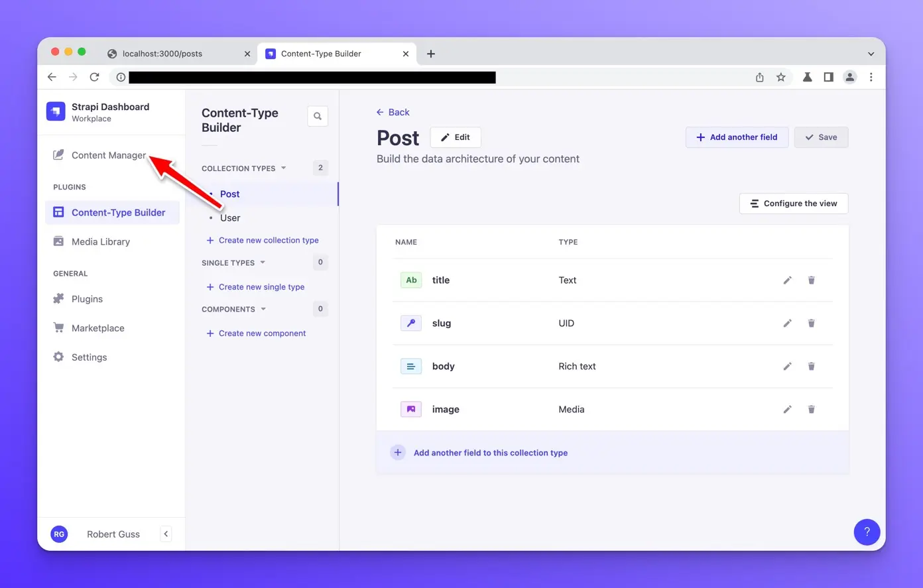Open Configure the view
923x588 pixels.
794,204
